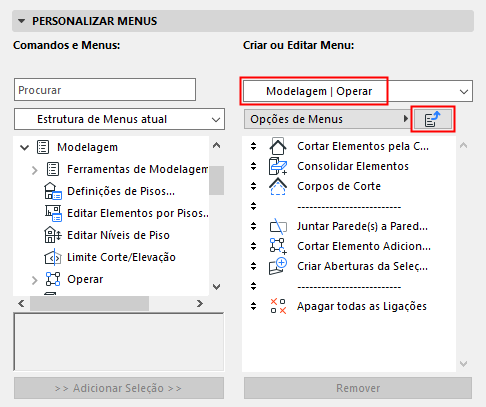Image resolution: width=486 pixels, height=407 pixels.
Task: Select the Cortar Elementos pela Cobertura icon
Action: point(278,146)
